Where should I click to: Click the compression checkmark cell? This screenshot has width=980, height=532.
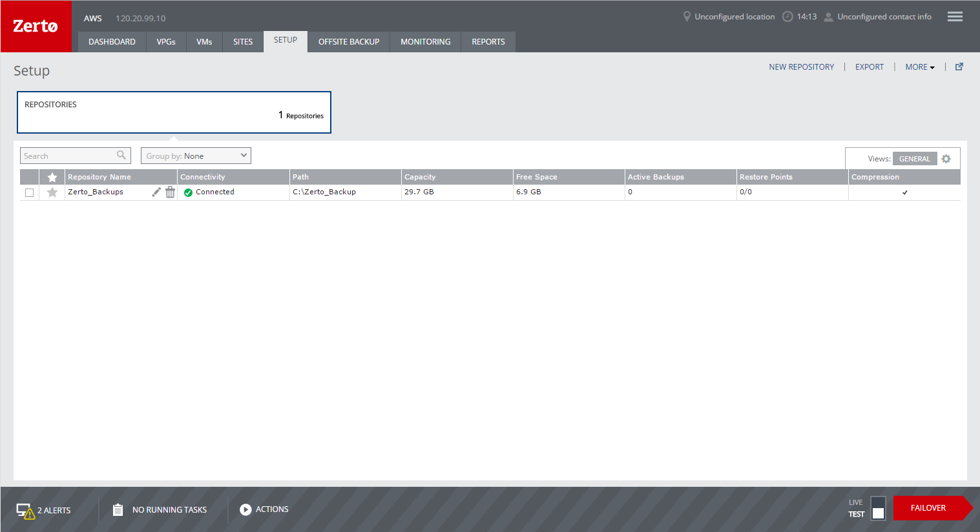click(x=905, y=192)
